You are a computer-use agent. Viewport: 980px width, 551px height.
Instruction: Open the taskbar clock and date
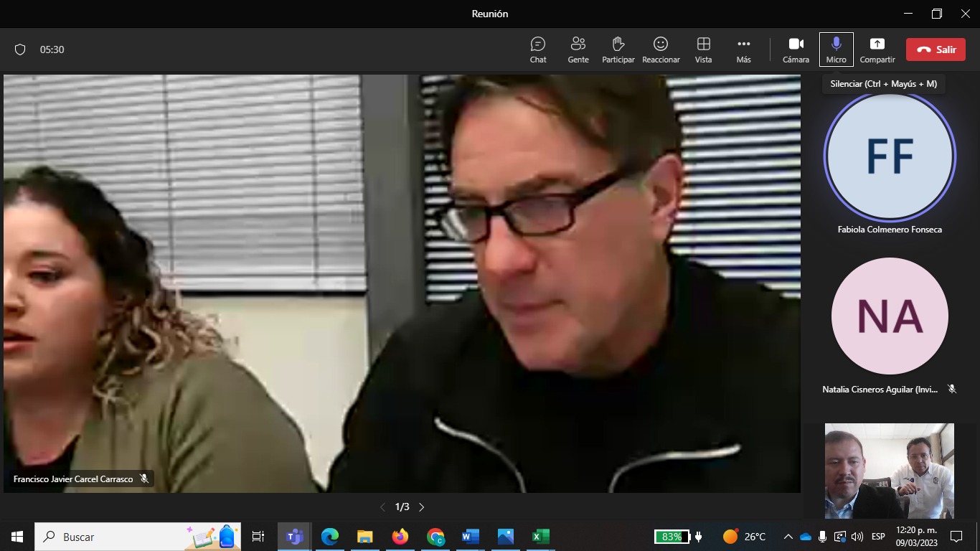916,537
